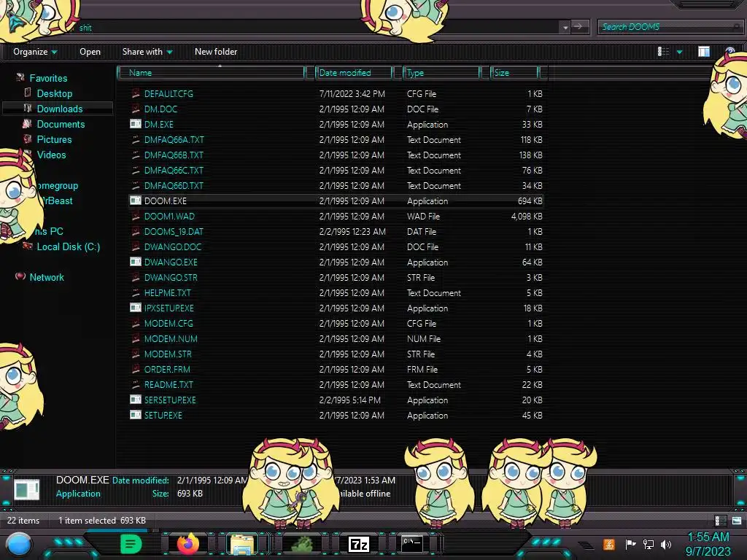Click the Start orb button

point(19,544)
